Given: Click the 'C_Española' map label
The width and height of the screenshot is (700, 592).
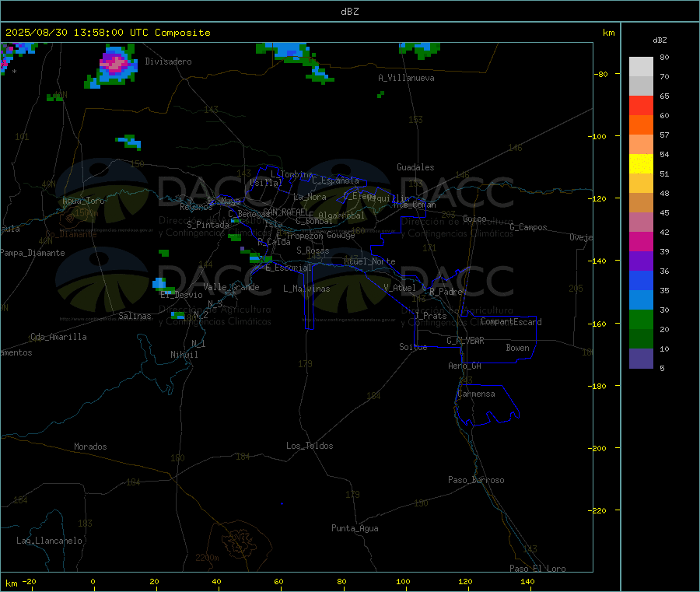Looking at the screenshot, I should [335, 180].
